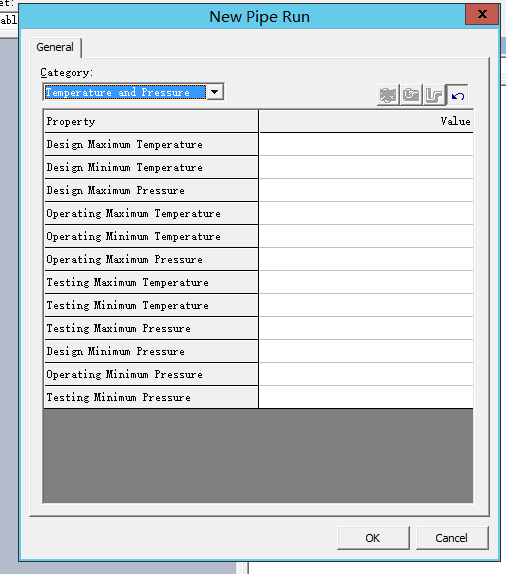The image size is (506, 574).
Task: Click Operating Maximum Pressure value cell
Action: 366,259
